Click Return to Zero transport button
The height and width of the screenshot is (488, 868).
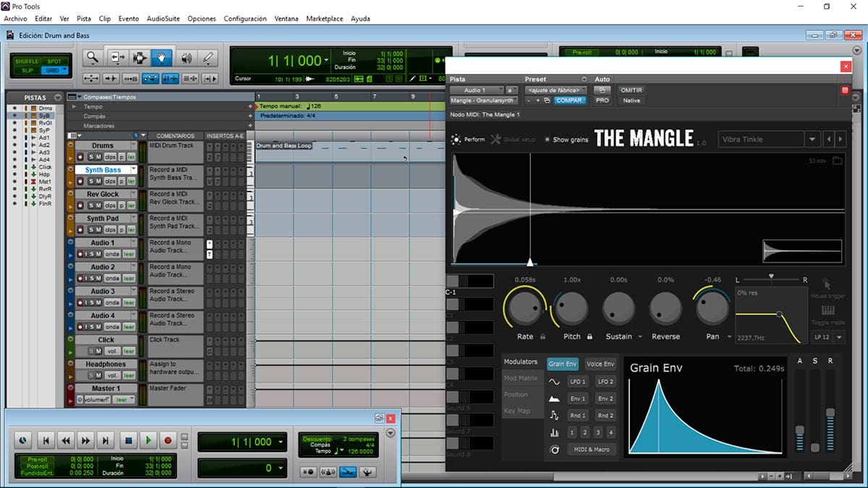click(x=46, y=440)
